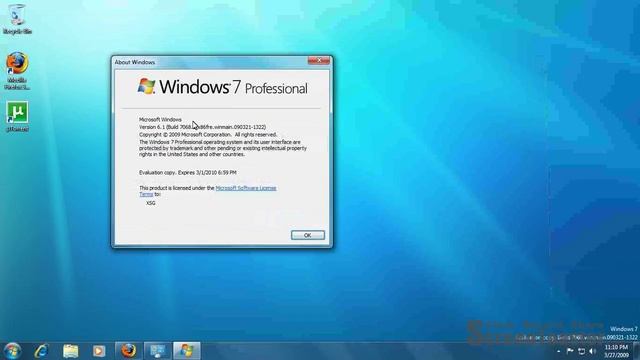The height and width of the screenshot is (360, 640).
Task: Open the Start menu orb
Action: [12, 351]
